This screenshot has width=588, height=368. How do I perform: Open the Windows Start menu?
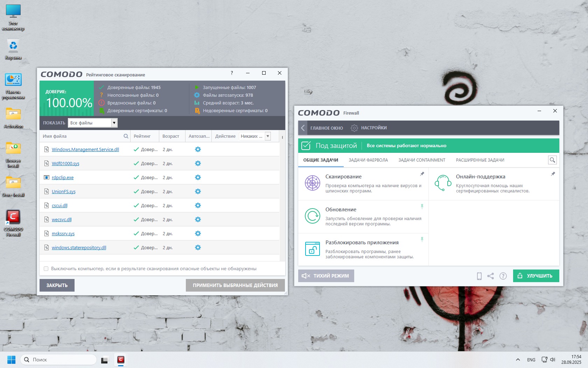pyautogui.click(x=12, y=360)
